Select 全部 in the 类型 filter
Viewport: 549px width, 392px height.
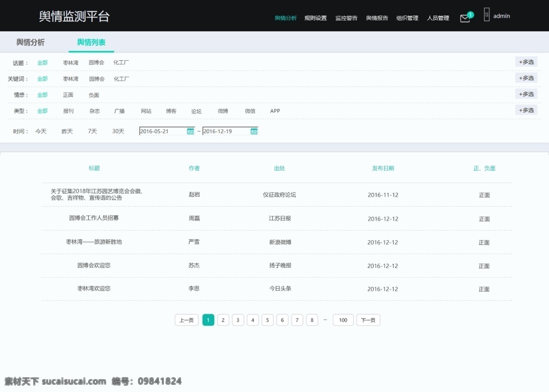43,111
